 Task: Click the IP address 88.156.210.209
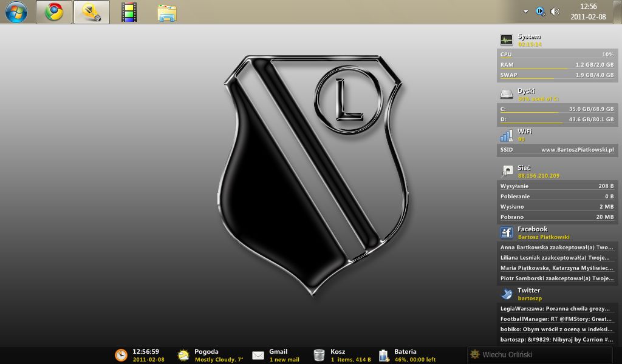coord(538,175)
